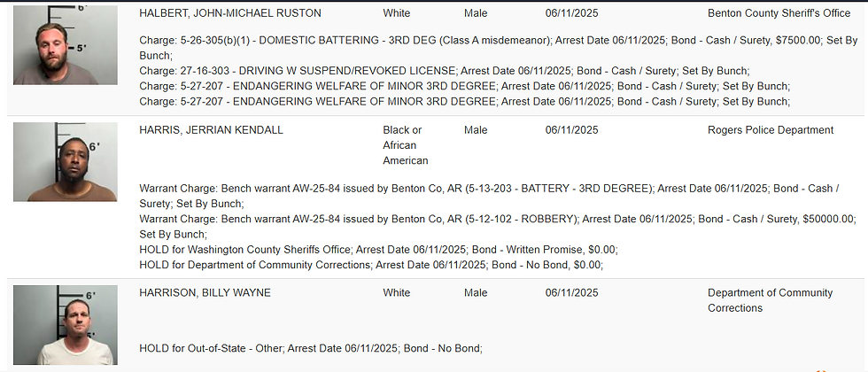Click the HOLD for Department of Community Corrections line

(371, 265)
